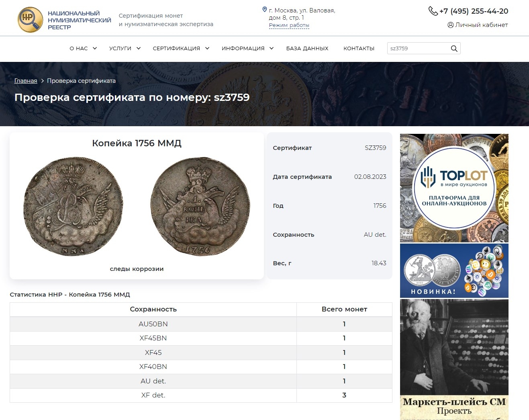Click the НР registry logo icon

[30, 20]
